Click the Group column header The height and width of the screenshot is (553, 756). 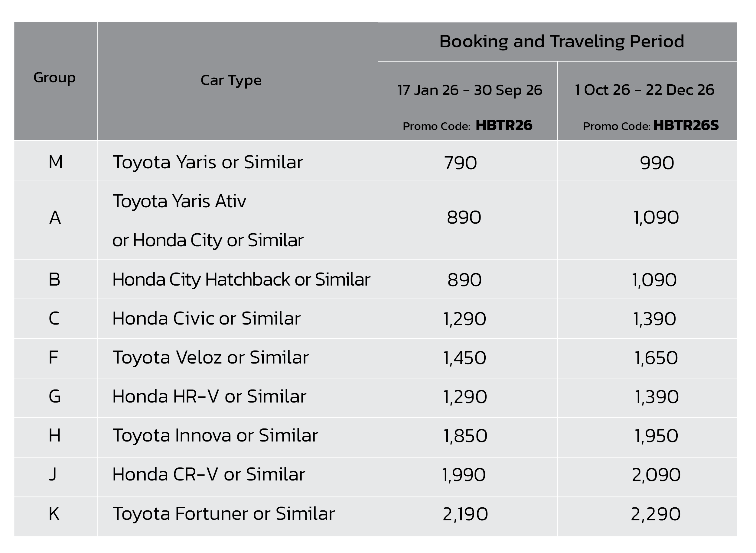click(55, 78)
